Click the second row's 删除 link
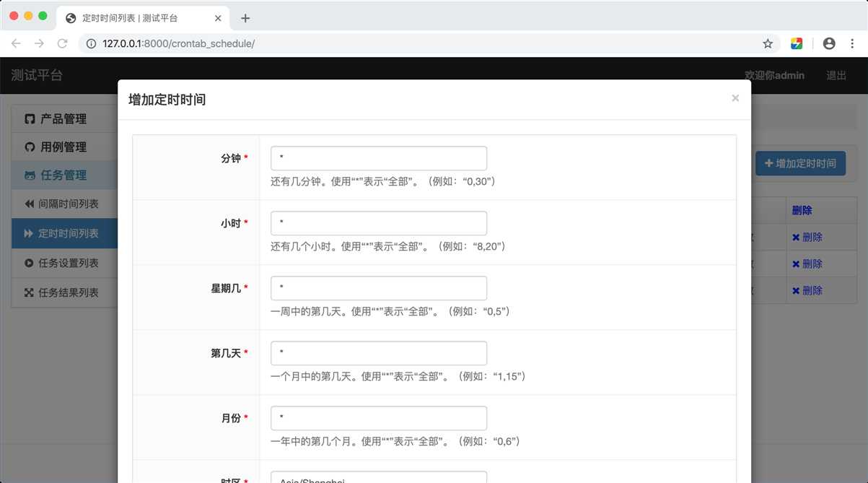Viewport: 868px width, 483px height. [807, 264]
